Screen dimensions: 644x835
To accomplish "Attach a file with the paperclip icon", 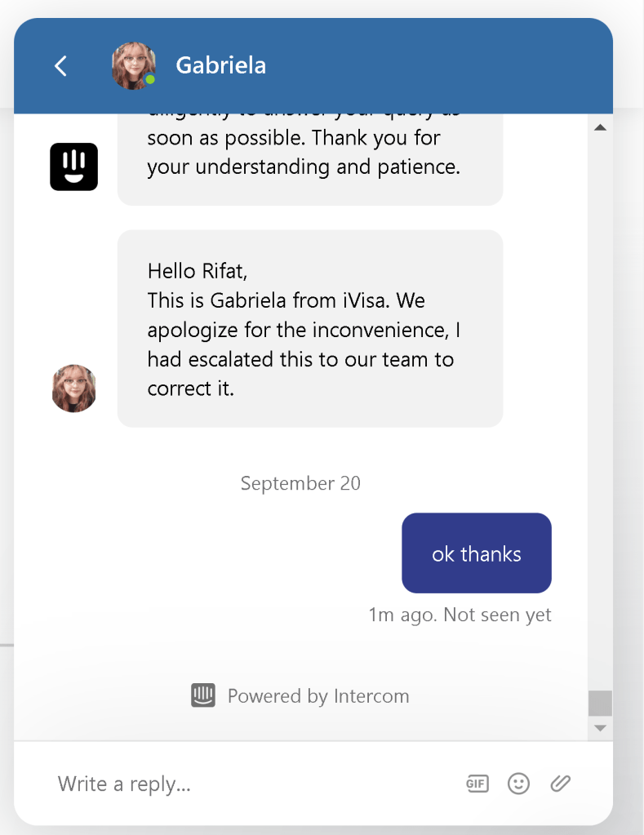I will [x=561, y=784].
